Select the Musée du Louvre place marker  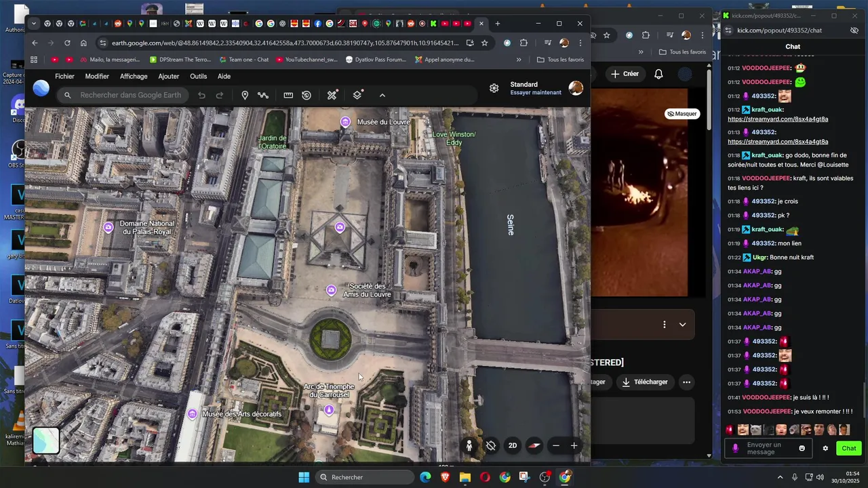pos(345,122)
